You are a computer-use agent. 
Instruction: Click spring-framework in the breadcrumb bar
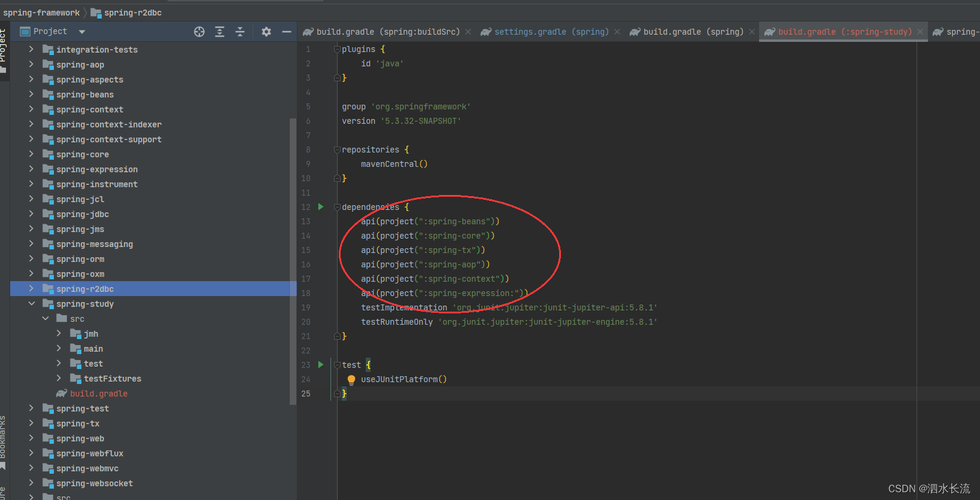tap(41, 13)
